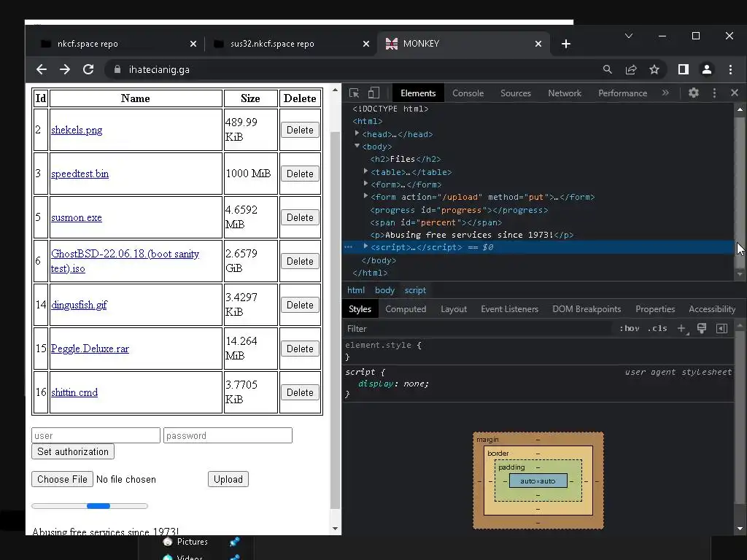Focus the user input field
Screen dimensions: 747x560
tap(96, 435)
